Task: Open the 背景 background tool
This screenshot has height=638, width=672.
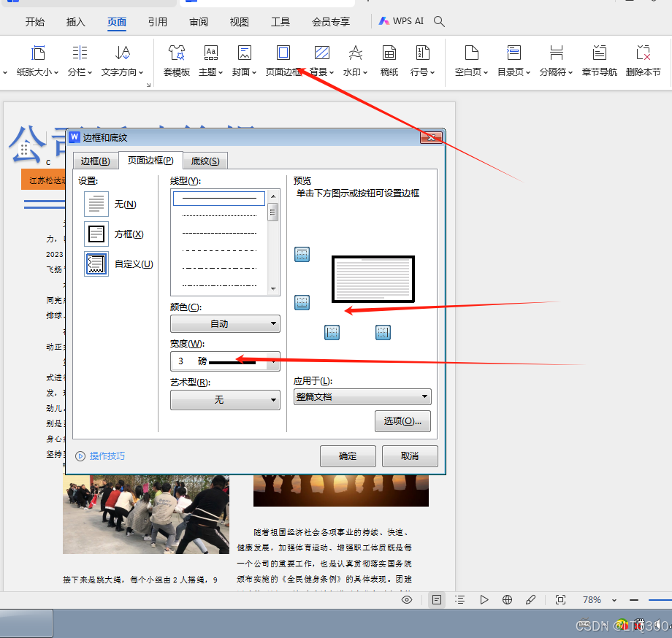Action: pos(322,61)
